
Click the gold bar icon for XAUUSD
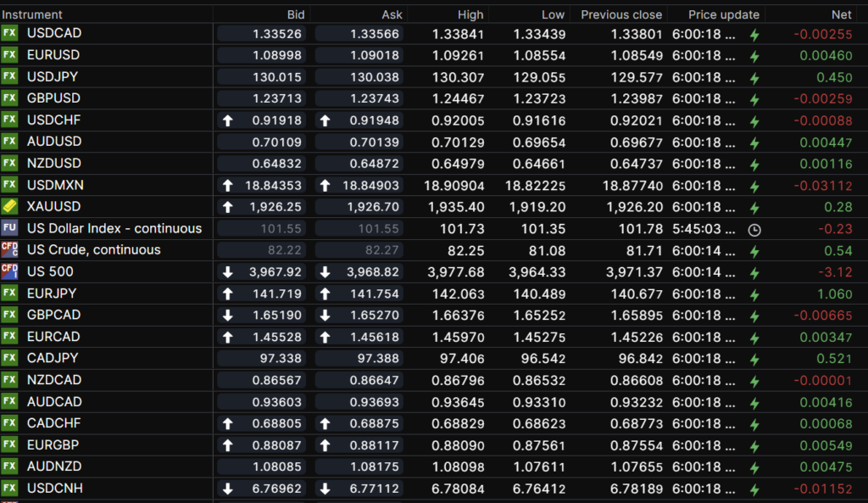[9, 206]
